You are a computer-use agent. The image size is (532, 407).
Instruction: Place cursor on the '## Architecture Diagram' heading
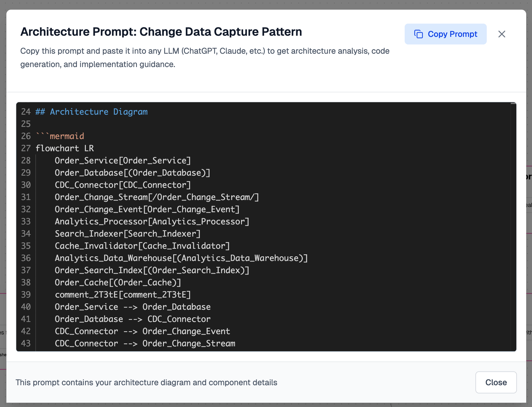click(x=91, y=112)
